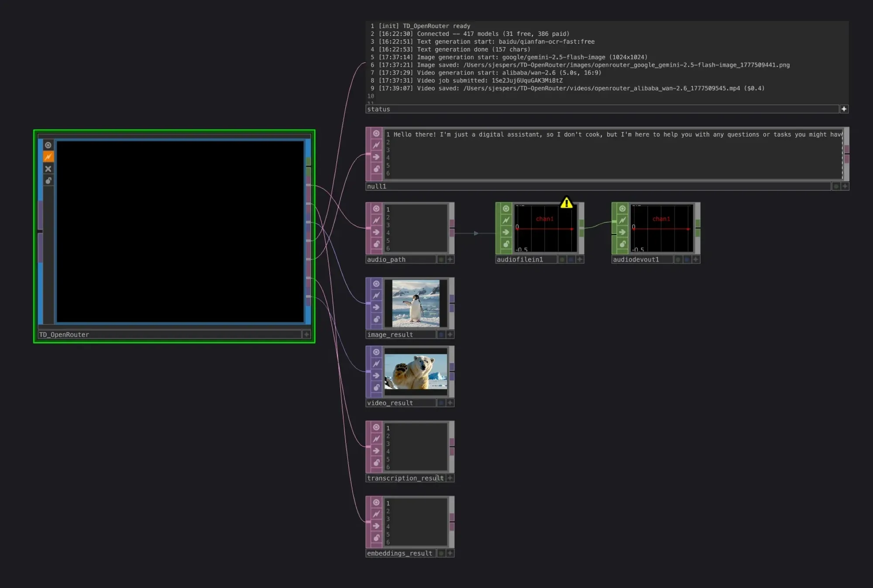Bypass the audiofilein1 node
The width and height of the screenshot is (873, 588).
click(x=506, y=232)
